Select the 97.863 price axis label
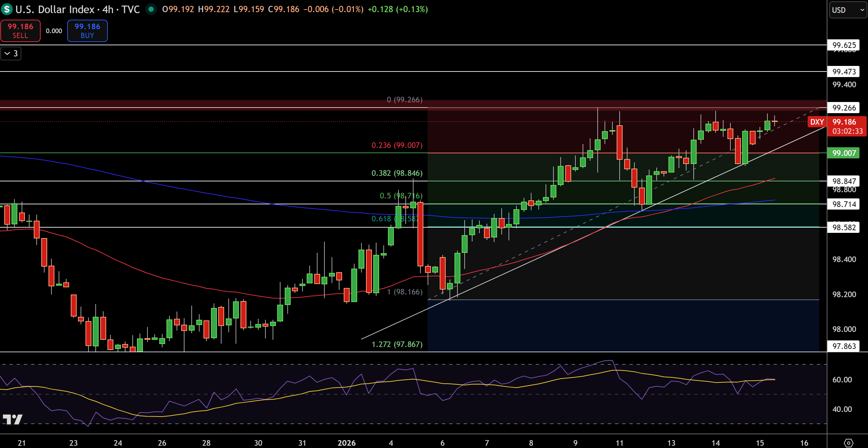Screen dimensions: 868x448 point(844,346)
